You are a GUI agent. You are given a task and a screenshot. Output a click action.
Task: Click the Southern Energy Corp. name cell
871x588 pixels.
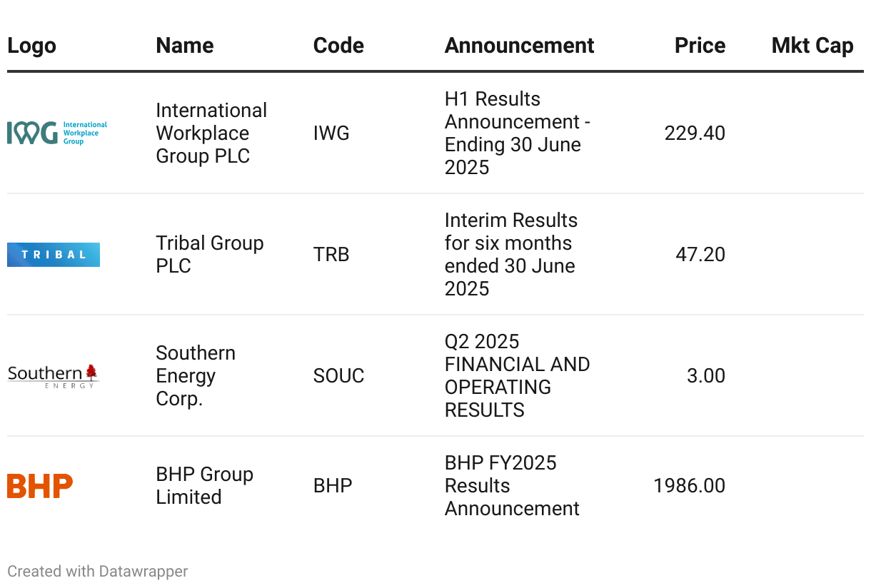click(196, 375)
